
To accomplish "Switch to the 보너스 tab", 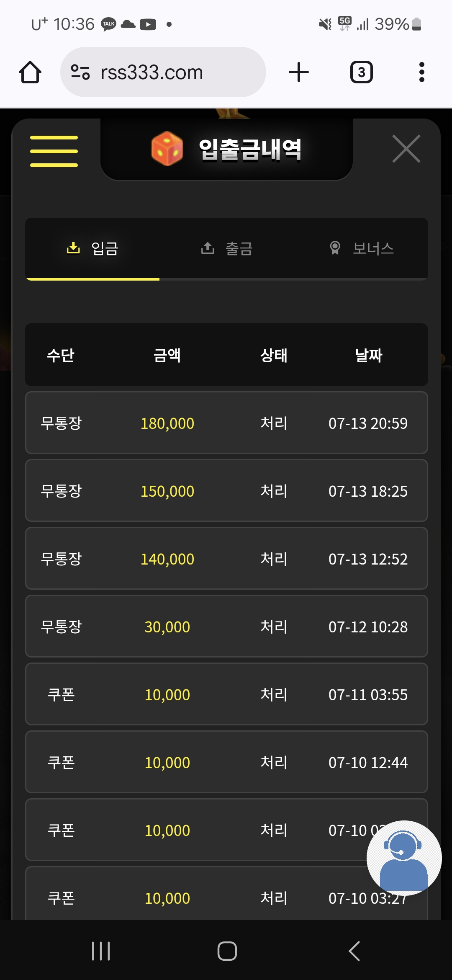I will 362,248.
